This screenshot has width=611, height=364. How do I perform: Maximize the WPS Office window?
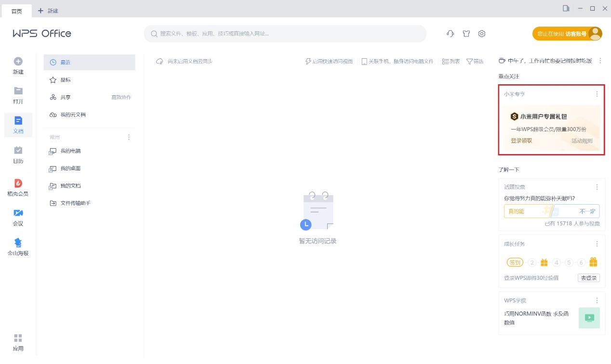pos(593,8)
